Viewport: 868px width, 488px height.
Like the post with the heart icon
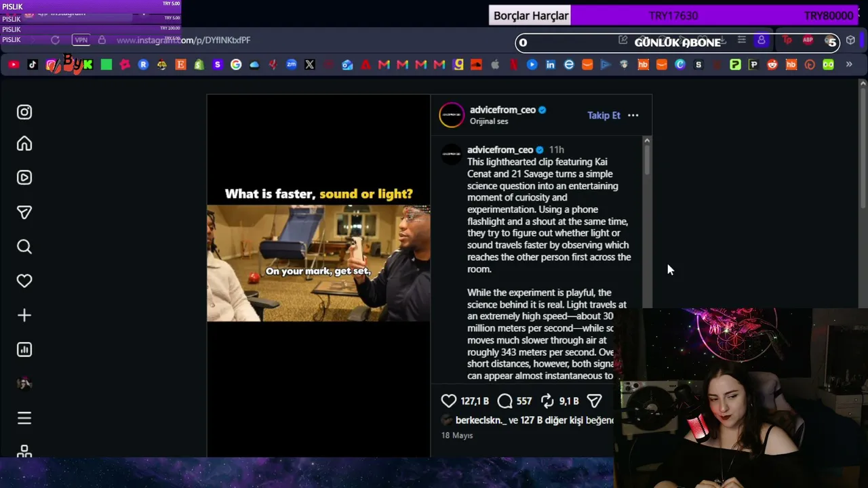(449, 401)
